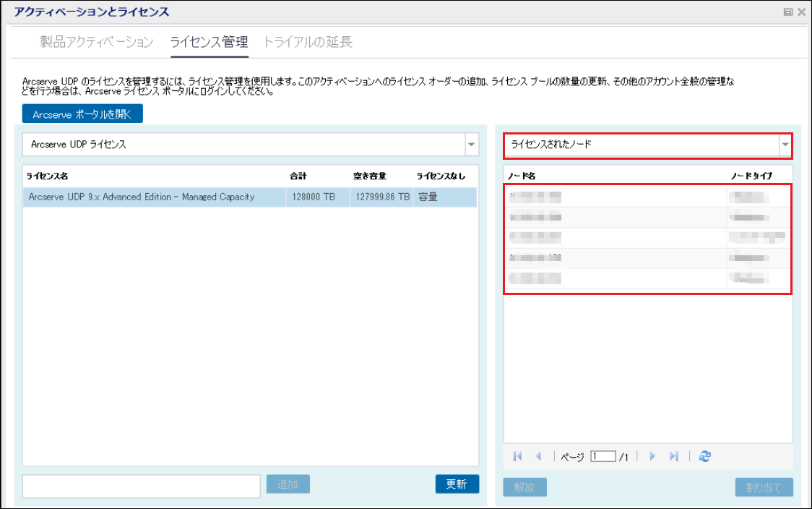Screen dimensions: 812x509
Task: Open the トライアルの延長 tab
Action: click(x=307, y=42)
